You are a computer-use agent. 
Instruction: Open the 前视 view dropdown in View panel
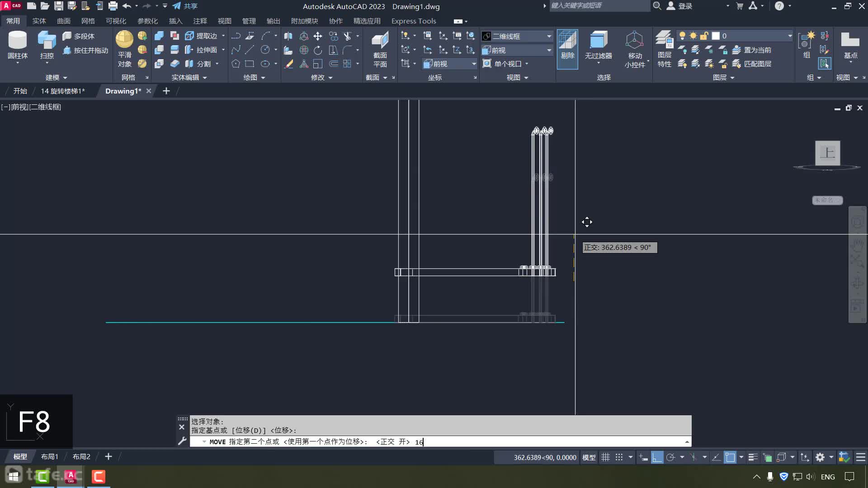tap(517, 50)
